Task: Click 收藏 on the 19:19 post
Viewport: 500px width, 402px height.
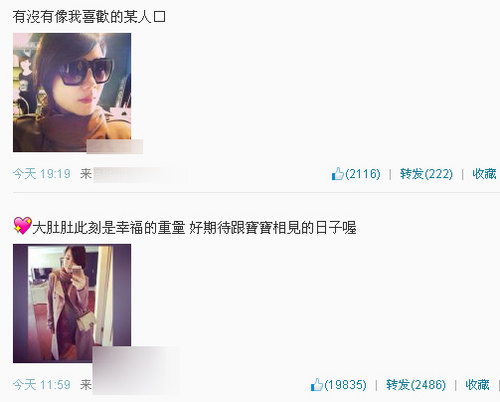Action: 484,174
